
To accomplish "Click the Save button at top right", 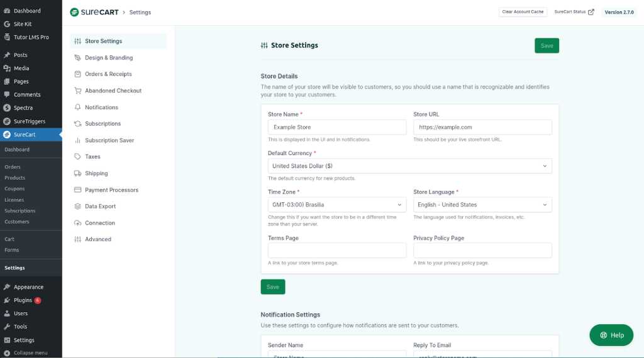I will tap(547, 46).
